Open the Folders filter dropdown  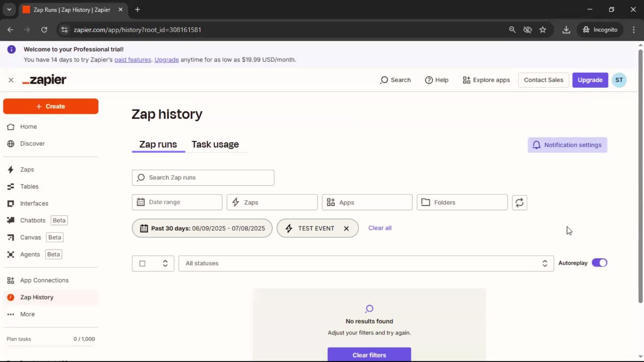tap(462, 202)
